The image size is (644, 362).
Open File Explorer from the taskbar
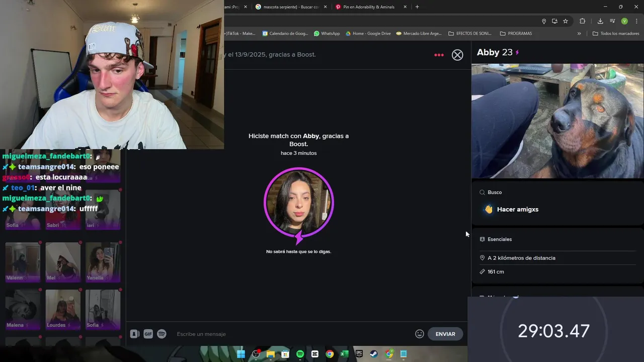pos(271,354)
